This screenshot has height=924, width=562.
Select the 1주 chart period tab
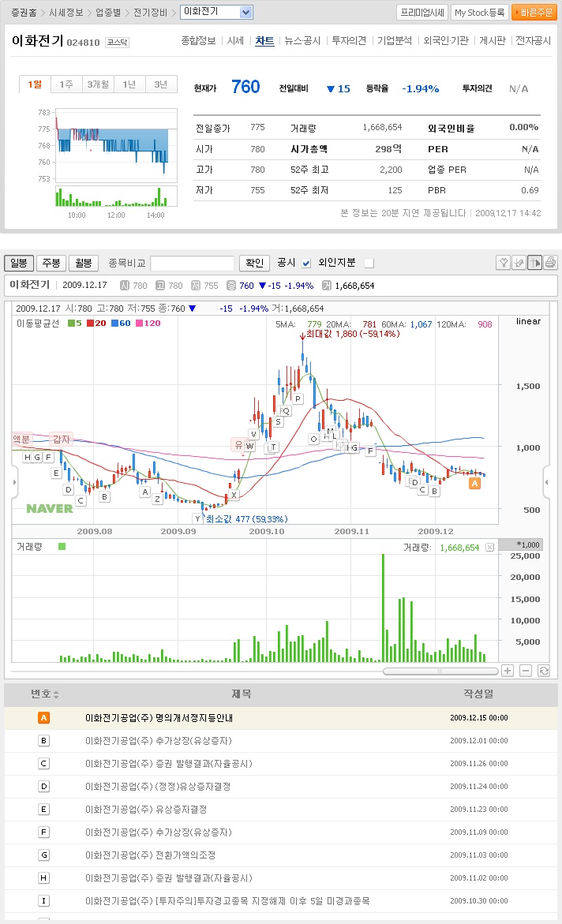click(66, 85)
